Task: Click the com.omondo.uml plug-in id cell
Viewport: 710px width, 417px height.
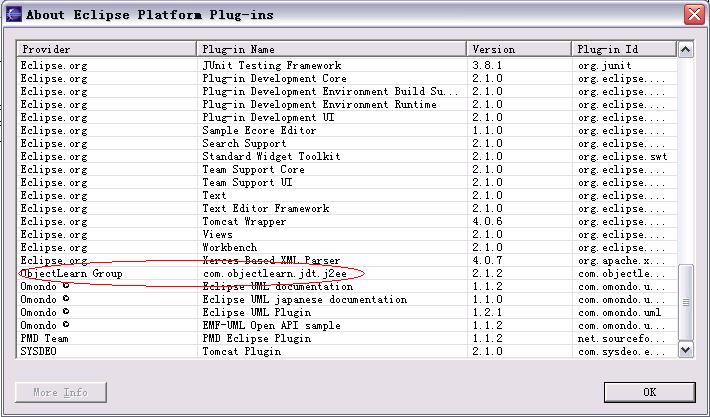Action: coord(619,312)
